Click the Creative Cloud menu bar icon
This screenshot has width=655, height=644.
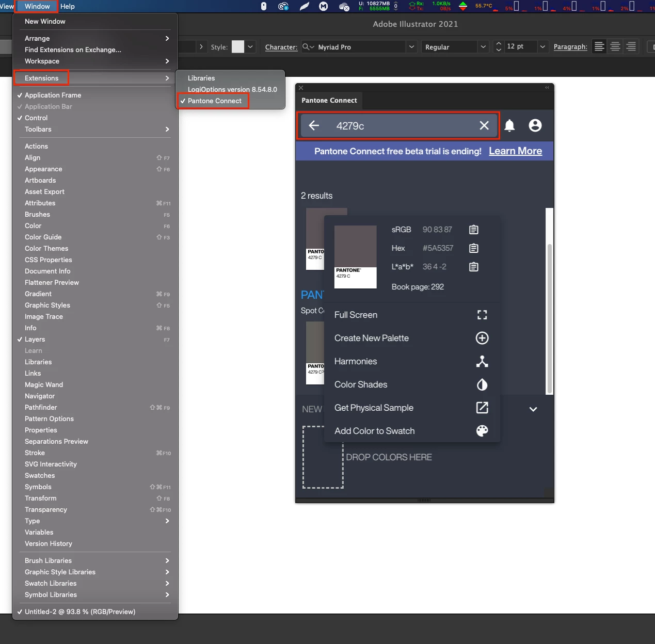point(283,6)
